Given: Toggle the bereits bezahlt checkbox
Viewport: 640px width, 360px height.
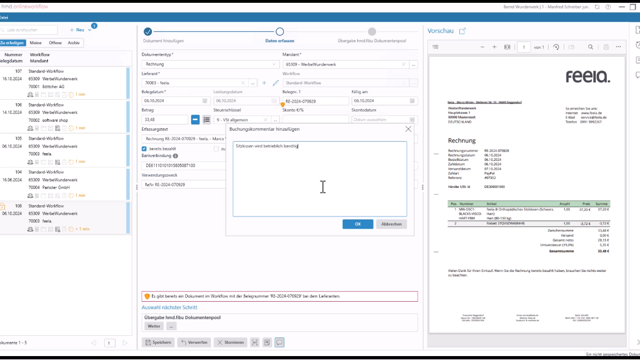Looking at the screenshot, I should coord(144,149).
